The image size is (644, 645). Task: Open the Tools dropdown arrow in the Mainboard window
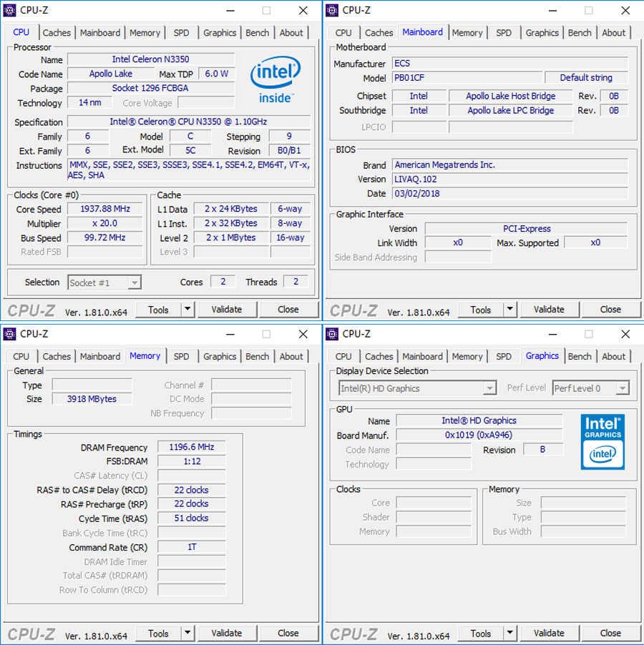509,309
